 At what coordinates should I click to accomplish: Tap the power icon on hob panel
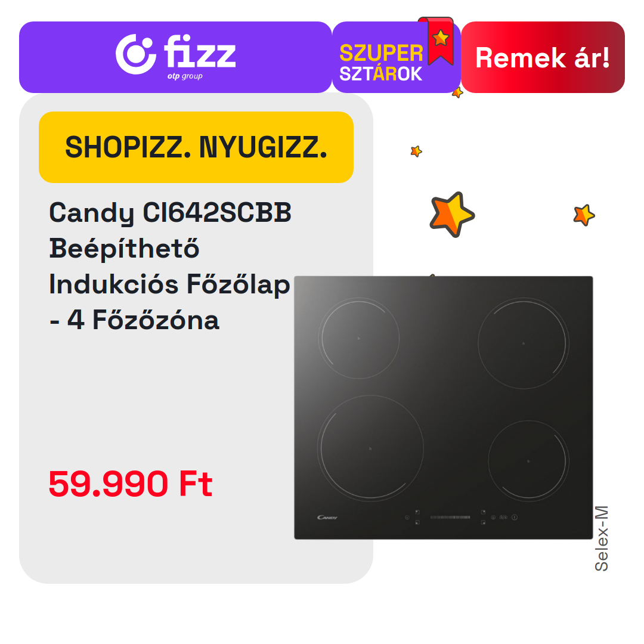pos(515,517)
